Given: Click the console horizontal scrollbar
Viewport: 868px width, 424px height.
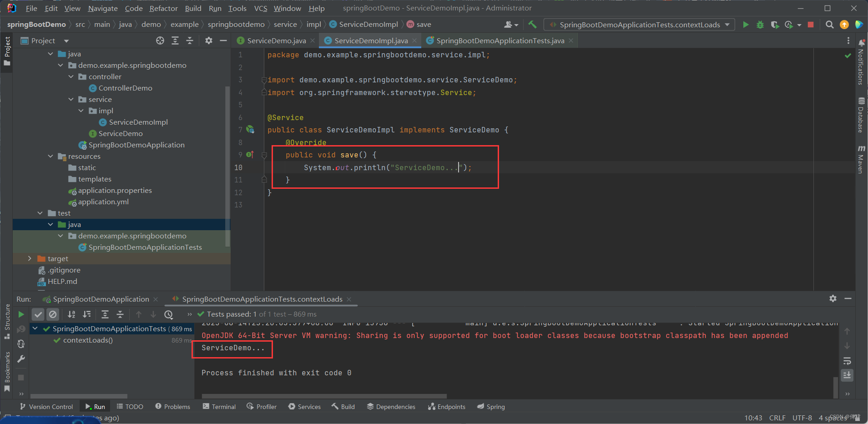Looking at the screenshot, I should tap(324, 396).
